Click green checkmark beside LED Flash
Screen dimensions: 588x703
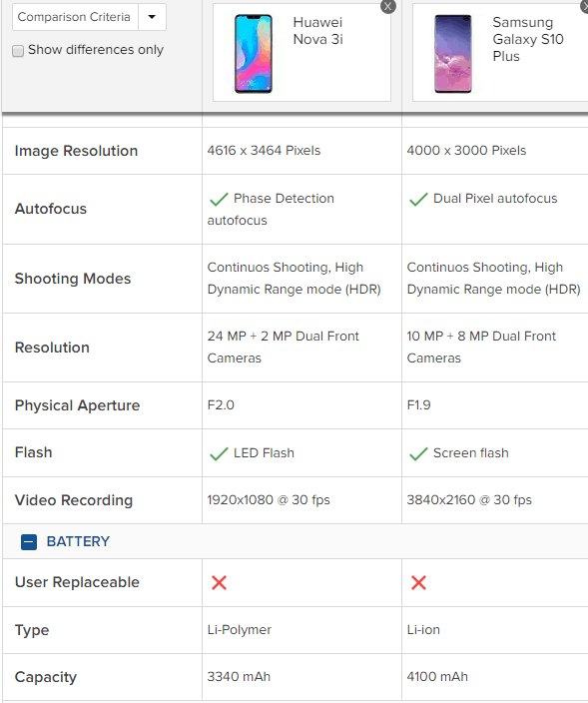point(219,453)
